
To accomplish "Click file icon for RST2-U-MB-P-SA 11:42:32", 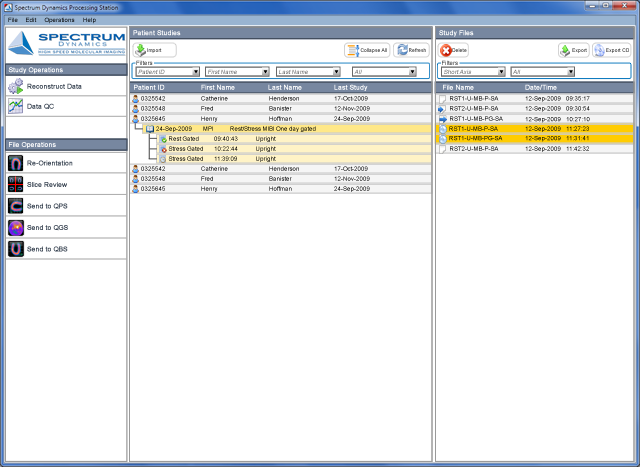I will [x=442, y=149].
